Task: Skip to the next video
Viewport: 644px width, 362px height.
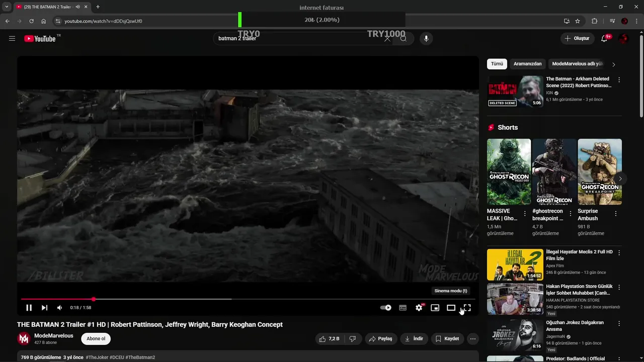Action: 44,308
